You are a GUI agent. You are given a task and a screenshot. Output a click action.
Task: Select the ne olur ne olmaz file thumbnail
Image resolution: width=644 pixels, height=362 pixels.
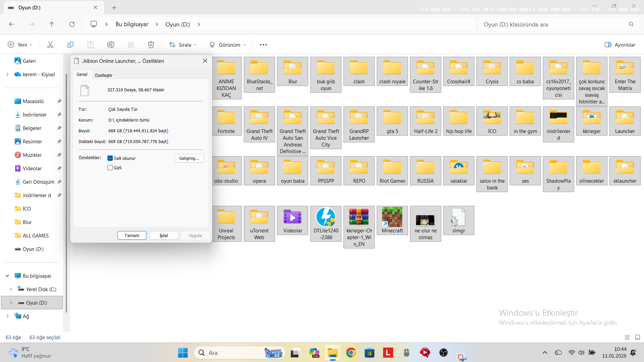point(425,224)
